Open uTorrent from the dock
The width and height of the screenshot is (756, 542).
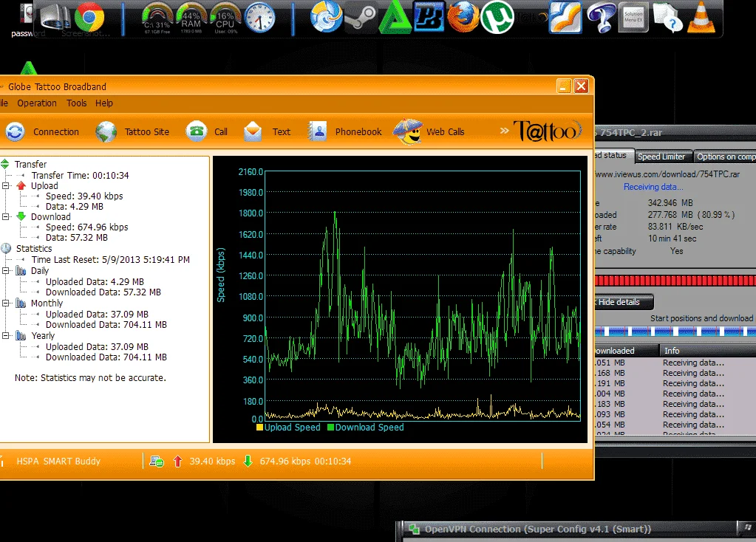pos(497,17)
